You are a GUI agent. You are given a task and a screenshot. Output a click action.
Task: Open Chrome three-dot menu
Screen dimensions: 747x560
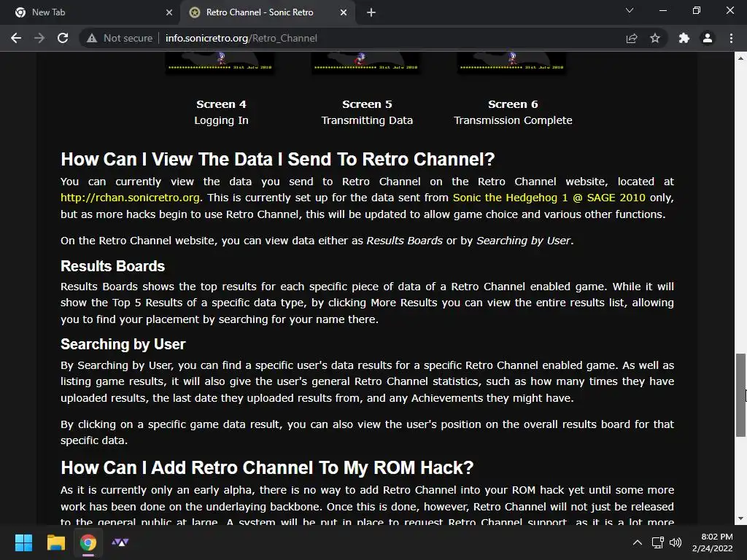(731, 38)
